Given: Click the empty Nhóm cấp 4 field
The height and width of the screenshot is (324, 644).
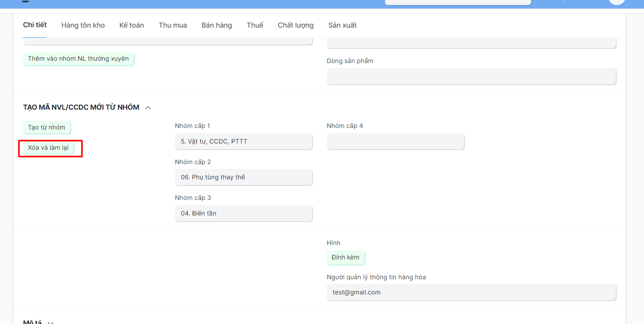Looking at the screenshot, I should click(x=395, y=142).
